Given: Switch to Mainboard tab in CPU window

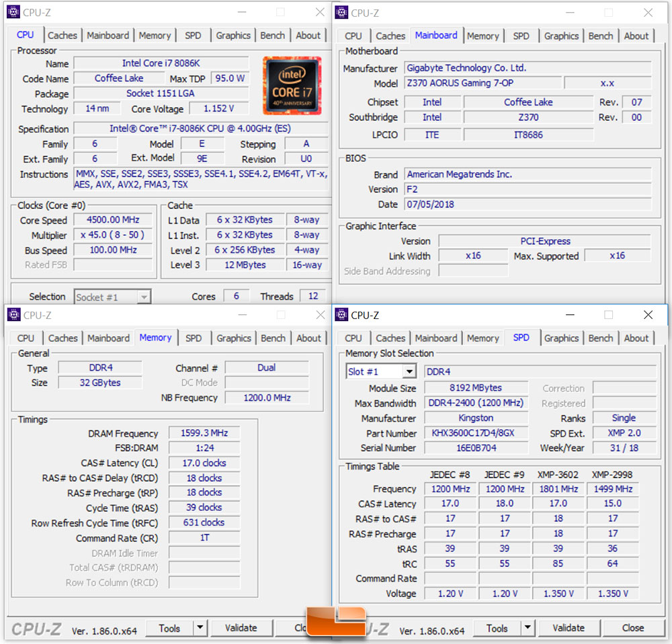Looking at the screenshot, I should (x=108, y=36).
